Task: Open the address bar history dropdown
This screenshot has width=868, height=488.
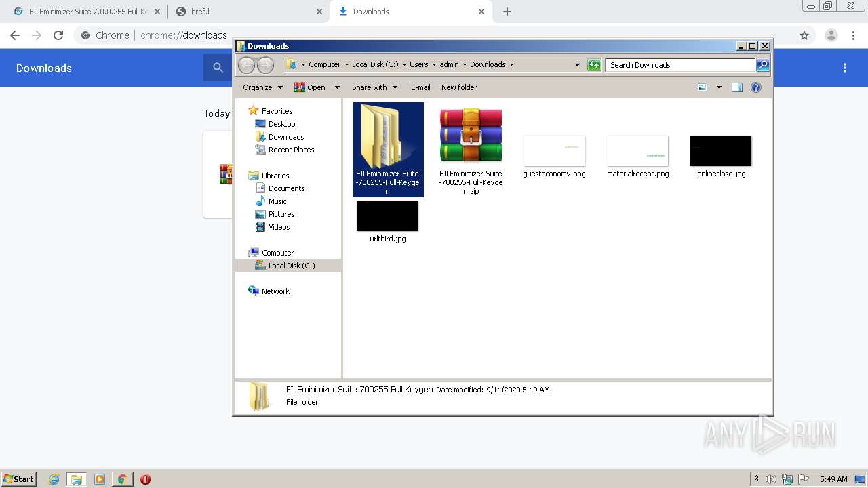Action: (577, 65)
